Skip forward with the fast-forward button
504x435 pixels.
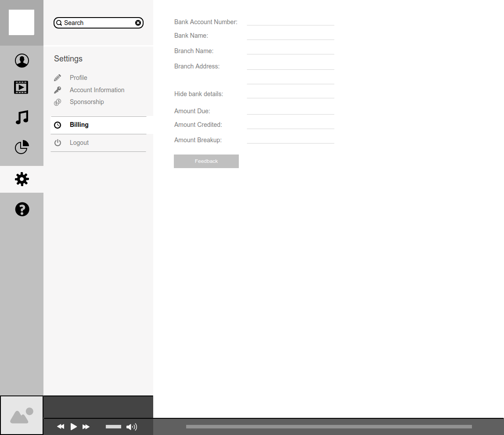coord(86,427)
